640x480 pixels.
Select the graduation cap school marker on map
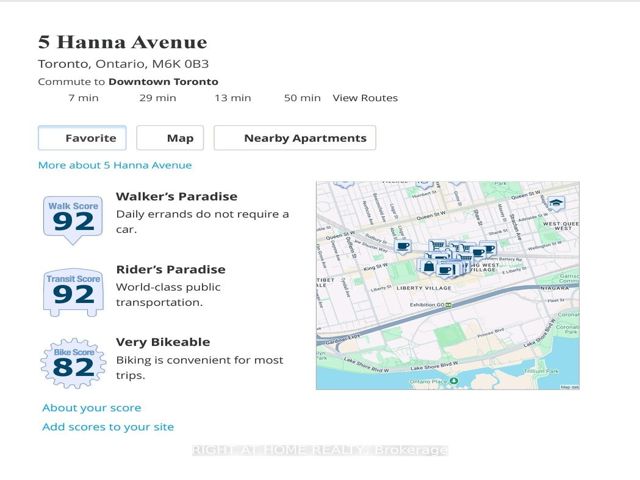click(x=556, y=203)
